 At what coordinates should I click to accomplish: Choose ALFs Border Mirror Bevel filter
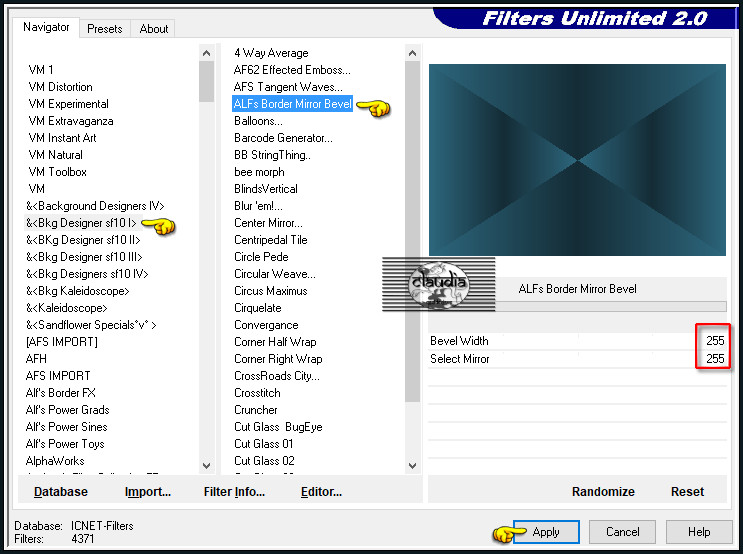point(292,104)
